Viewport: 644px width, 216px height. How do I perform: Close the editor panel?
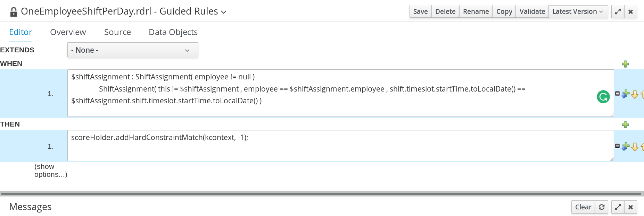point(630,11)
